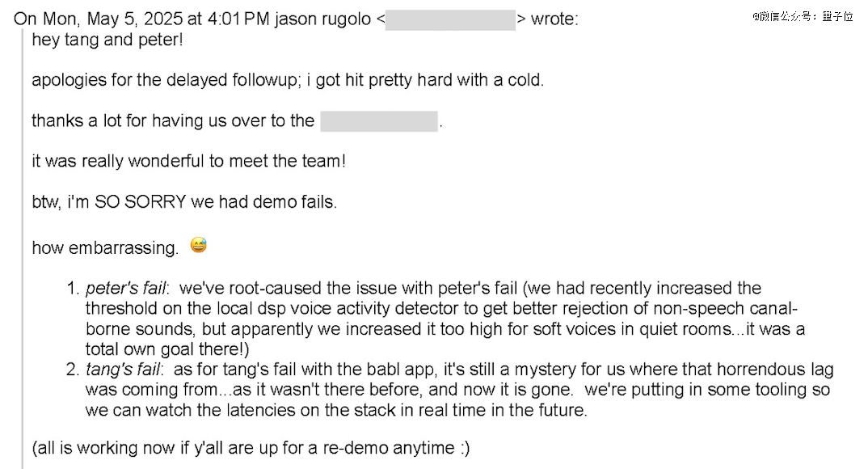
Task: Click the redacted location after 'over to the'
Action: [379, 121]
